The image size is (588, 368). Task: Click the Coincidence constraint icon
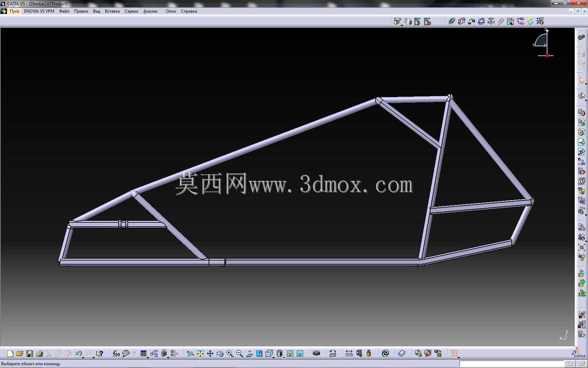coord(451,21)
